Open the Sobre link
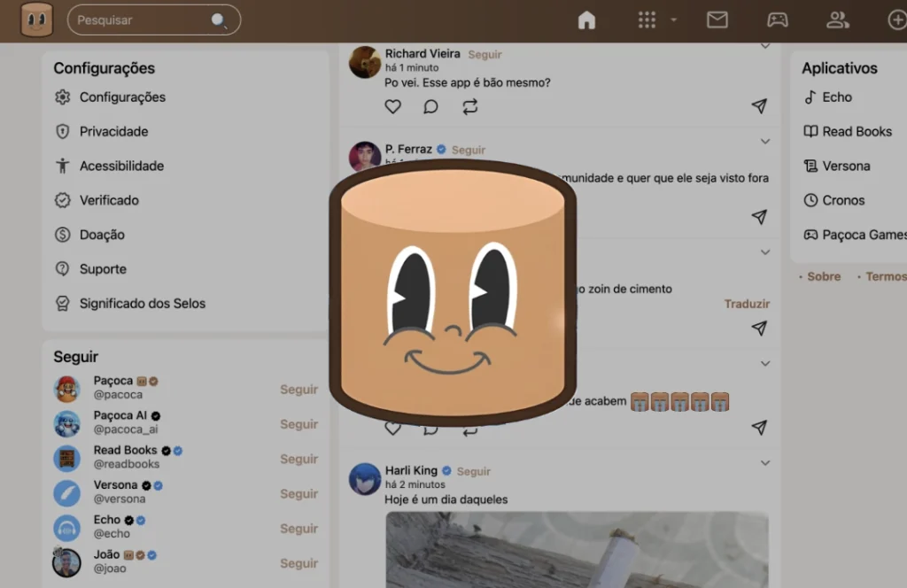This screenshot has width=907, height=588. click(823, 276)
